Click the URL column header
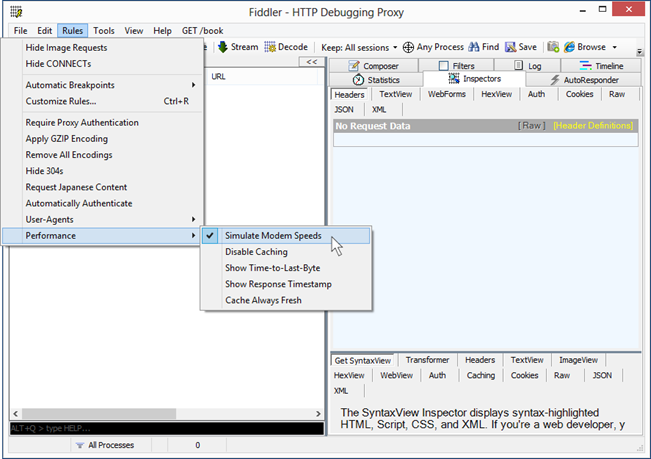 pos(262,77)
